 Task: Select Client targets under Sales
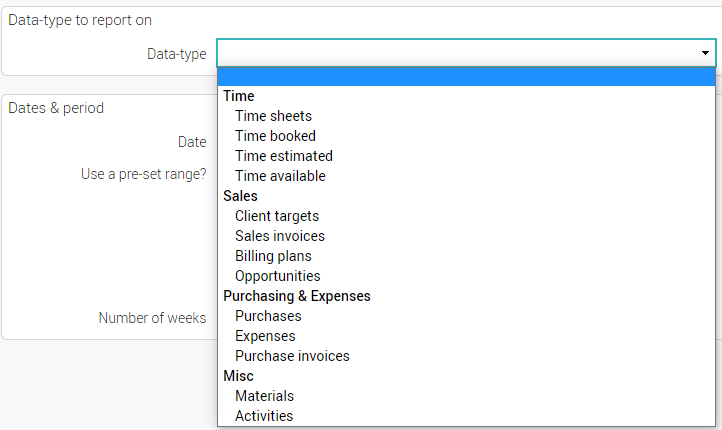pos(277,216)
